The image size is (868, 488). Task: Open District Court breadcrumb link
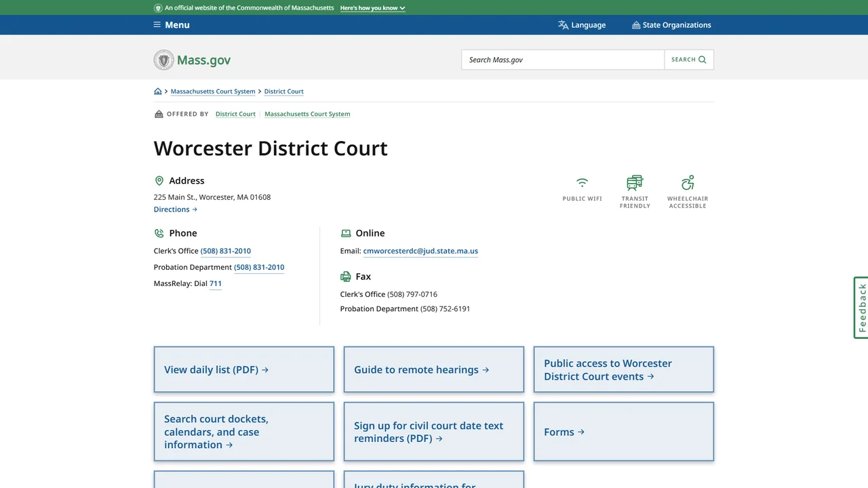click(x=284, y=91)
